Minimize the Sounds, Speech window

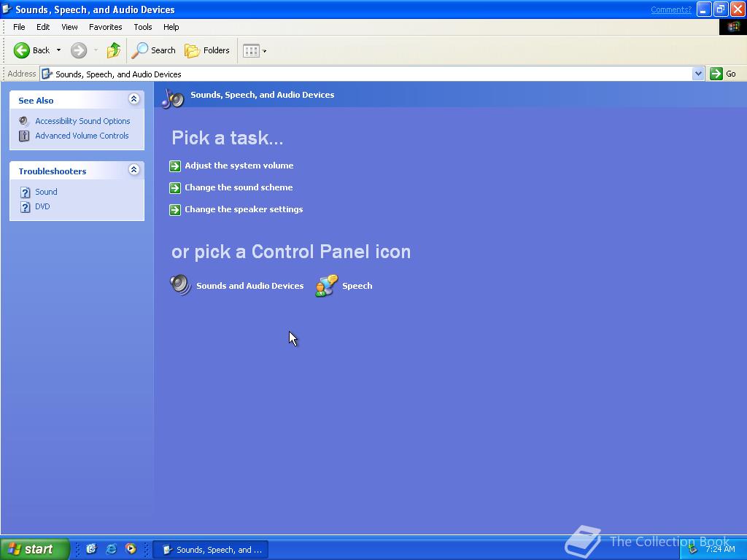pyautogui.click(x=704, y=9)
